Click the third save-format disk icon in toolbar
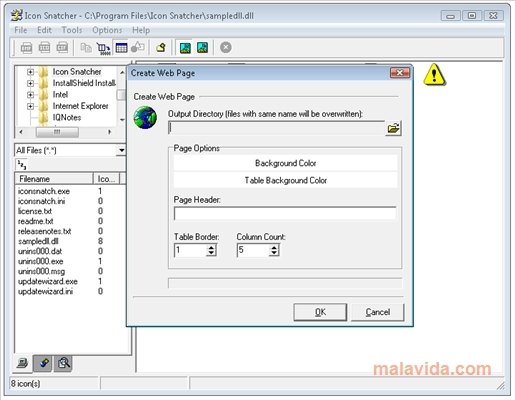 tap(62, 48)
